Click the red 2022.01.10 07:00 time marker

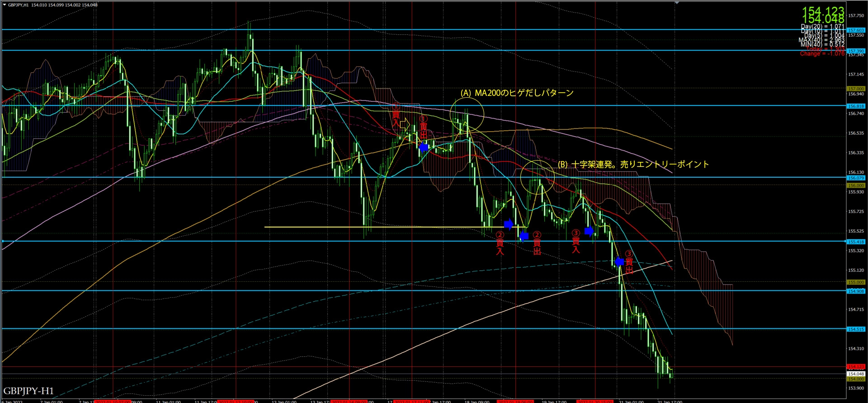[113, 401]
